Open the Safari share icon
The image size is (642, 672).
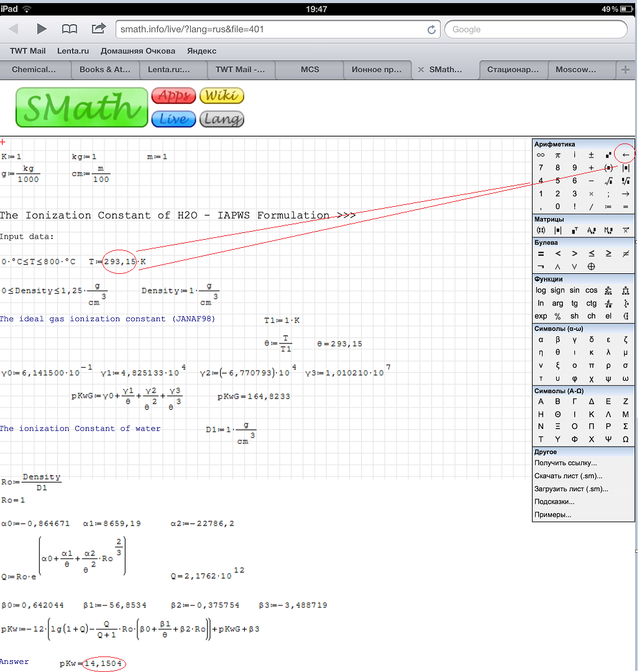[98, 29]
